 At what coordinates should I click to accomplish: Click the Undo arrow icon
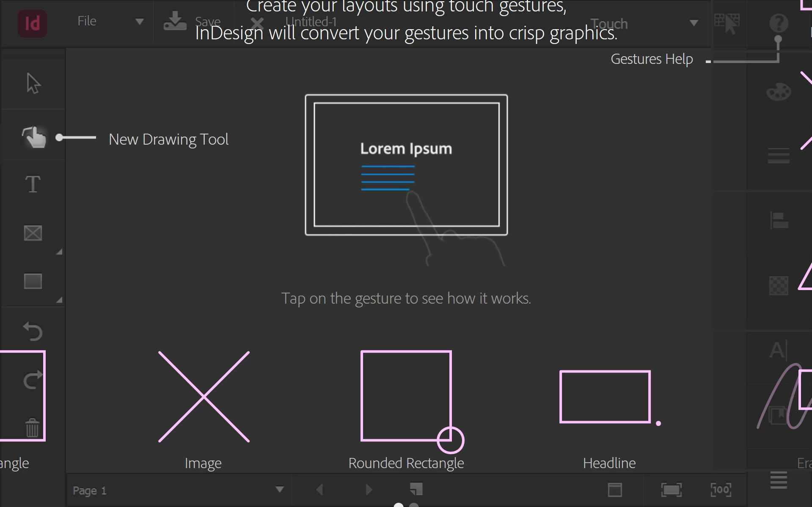33,331
